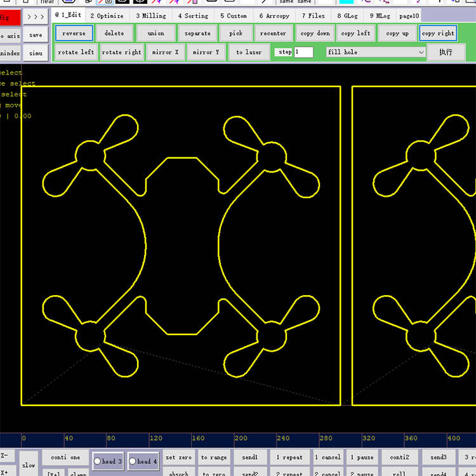
Task: Open the 3 Milling tab
Action: point(151,15)
